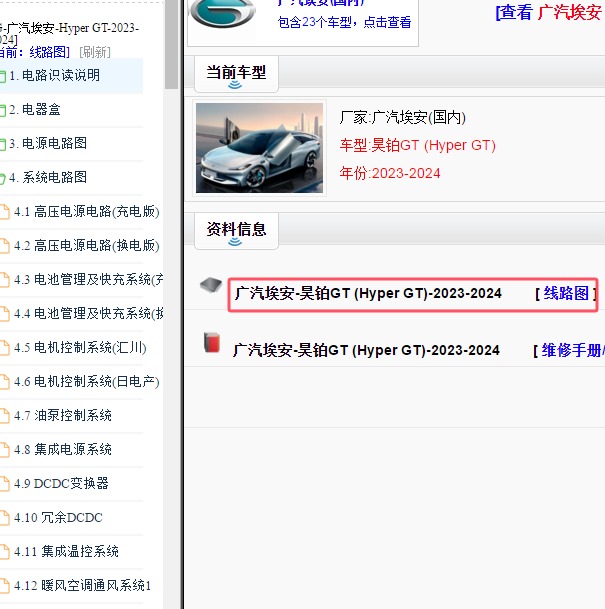Click page icon for 4.5 电机控制系统(汇川)
The width and height of the screenshot is (605, 609).
[x=5, y=348]
